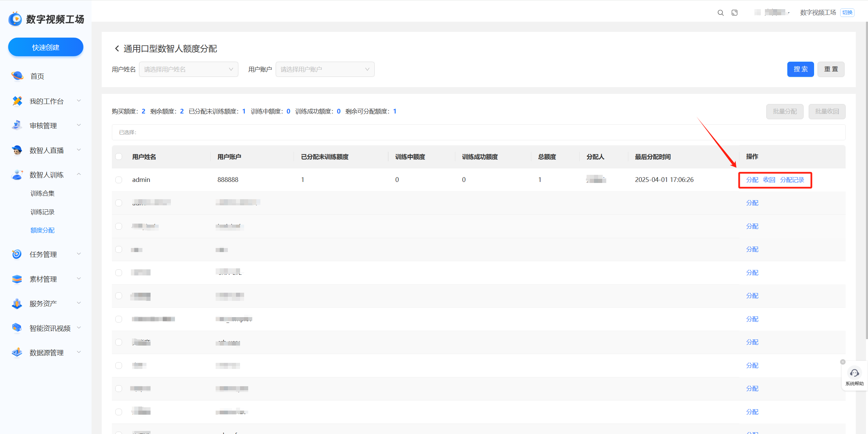
Task: Open the 用户账户 dropdown
Action: (x=325, y=69)
